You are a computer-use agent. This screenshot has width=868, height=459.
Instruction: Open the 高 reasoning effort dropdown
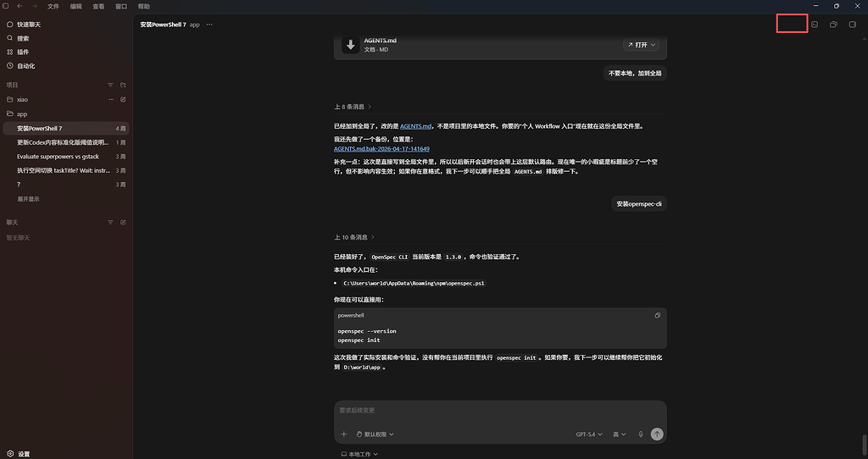619,434
